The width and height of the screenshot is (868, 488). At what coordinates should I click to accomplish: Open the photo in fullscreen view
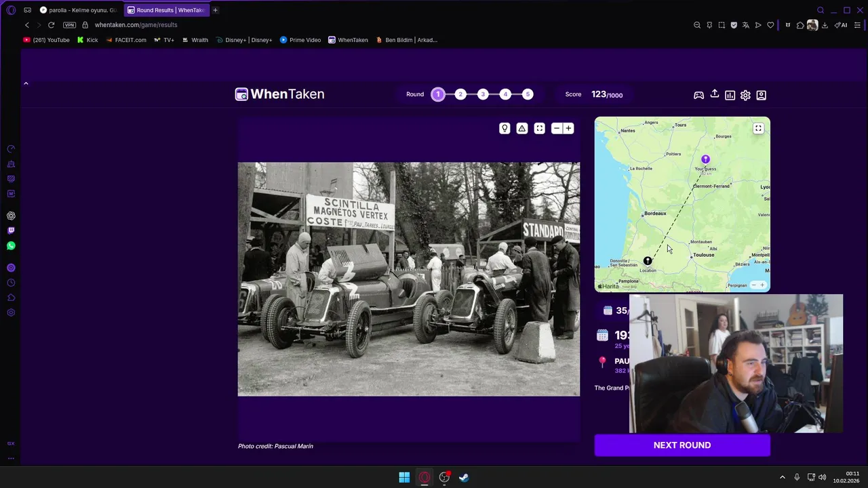point(540,128)
